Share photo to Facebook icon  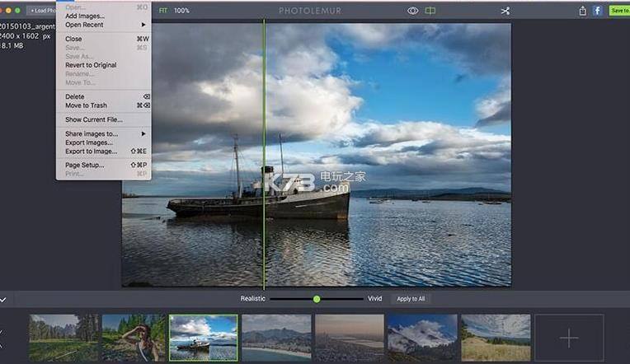tap(598, 11)
